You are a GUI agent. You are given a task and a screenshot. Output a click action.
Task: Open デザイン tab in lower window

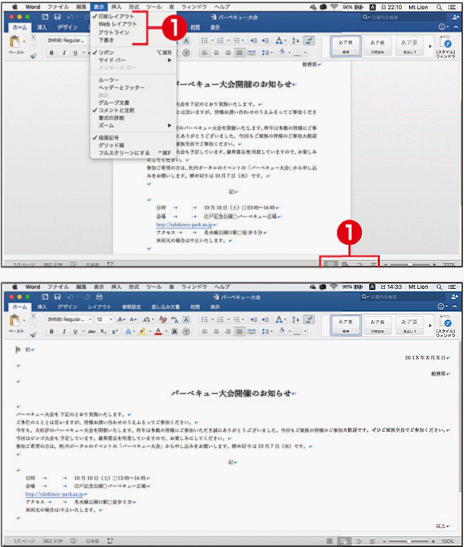[x=67, y=307]
